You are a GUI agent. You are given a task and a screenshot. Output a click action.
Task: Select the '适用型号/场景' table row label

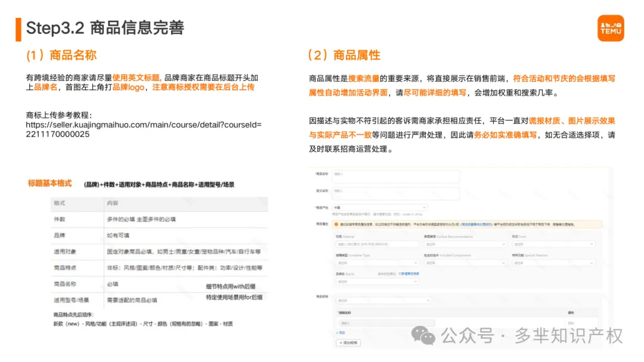[71, 300]
